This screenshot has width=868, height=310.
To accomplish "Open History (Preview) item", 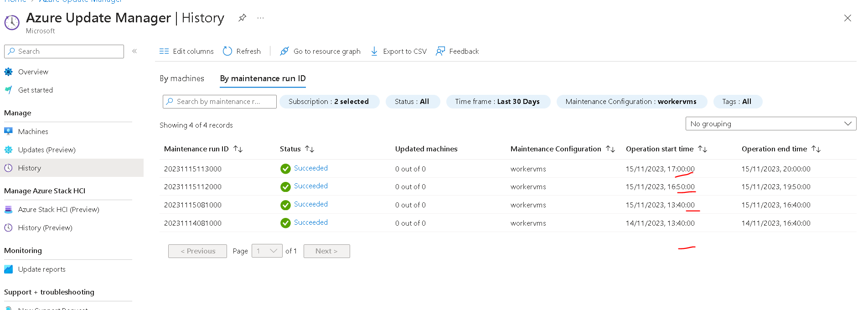I will click(x=45, y=228).
